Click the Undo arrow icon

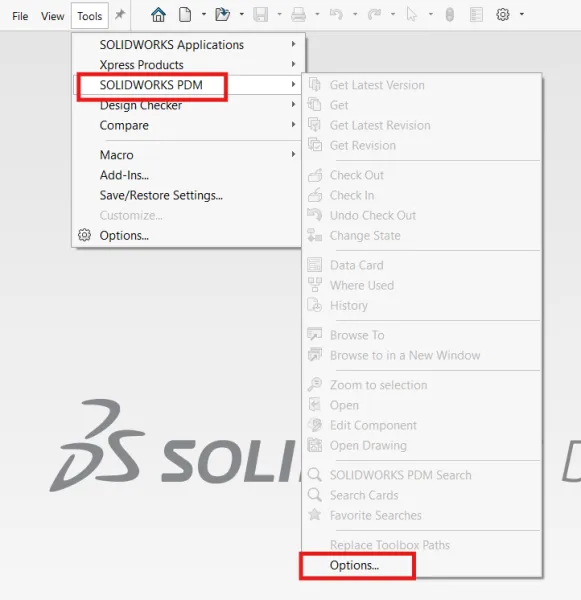point(336,15)
